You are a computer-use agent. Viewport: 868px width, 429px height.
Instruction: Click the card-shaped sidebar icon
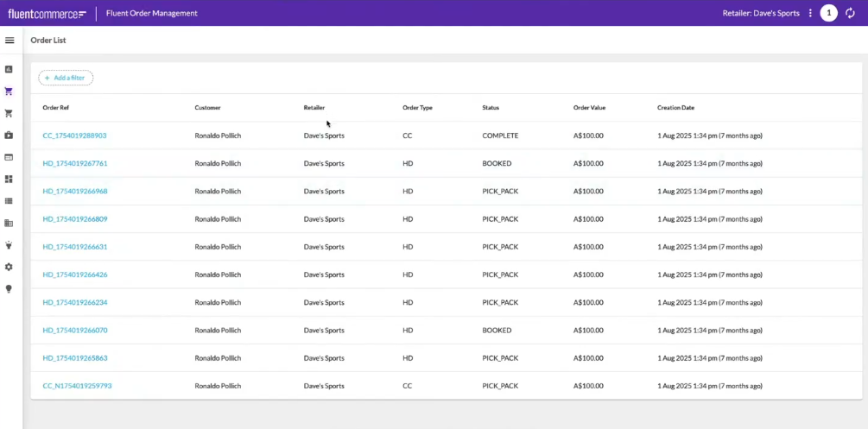point(10,157)
